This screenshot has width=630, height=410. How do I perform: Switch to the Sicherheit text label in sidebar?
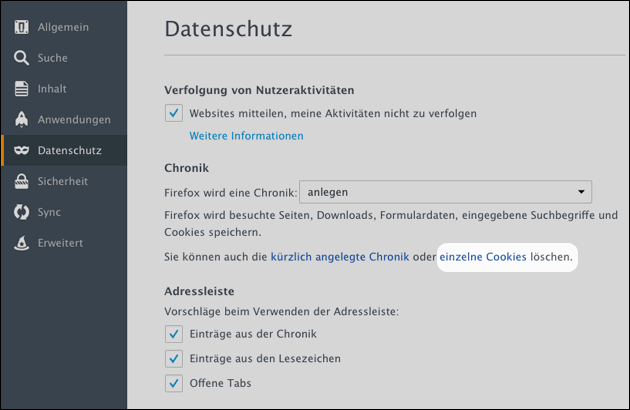pos(63,182)
